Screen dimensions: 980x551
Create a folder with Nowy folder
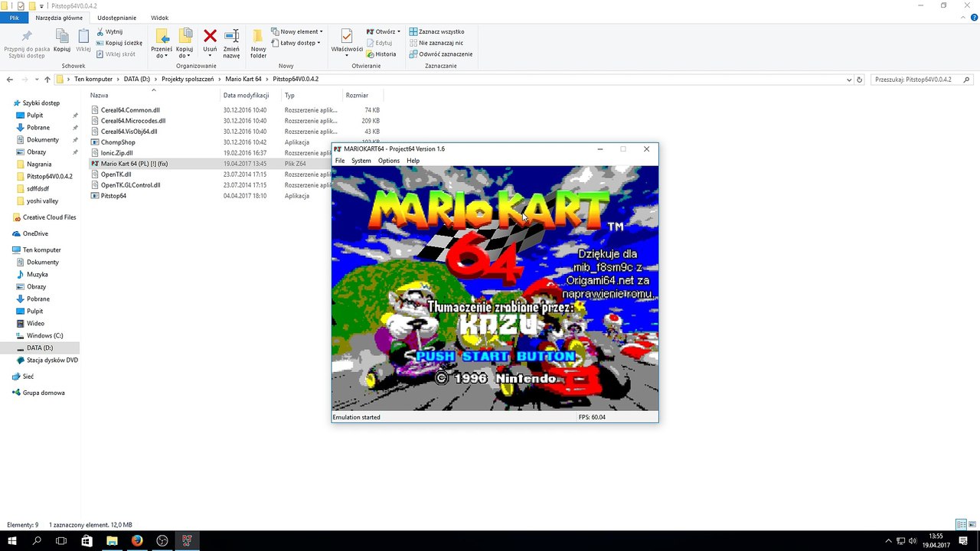(259, 43)
